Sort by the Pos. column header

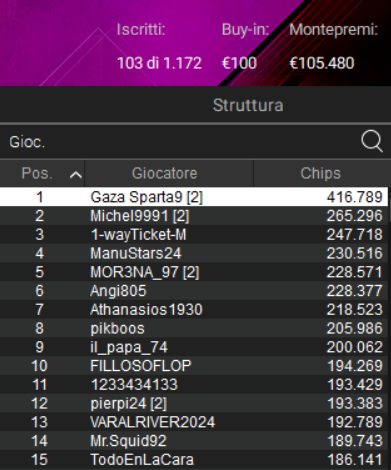(x=42, y=173)
